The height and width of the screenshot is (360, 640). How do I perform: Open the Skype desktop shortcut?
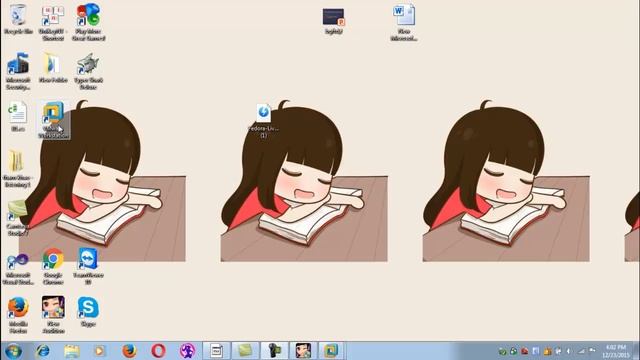(88, 312)
